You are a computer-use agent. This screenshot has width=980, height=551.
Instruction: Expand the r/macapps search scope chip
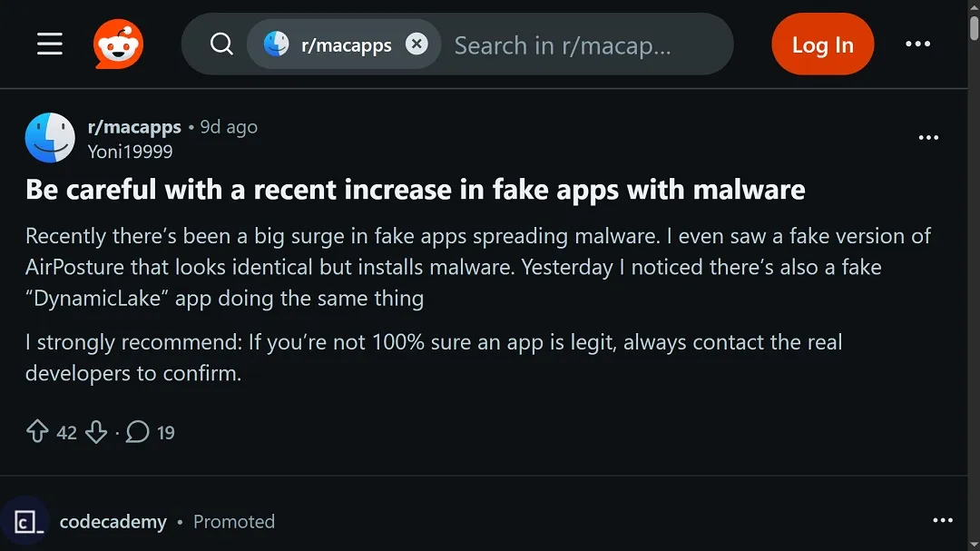click(x=336, y=43)
